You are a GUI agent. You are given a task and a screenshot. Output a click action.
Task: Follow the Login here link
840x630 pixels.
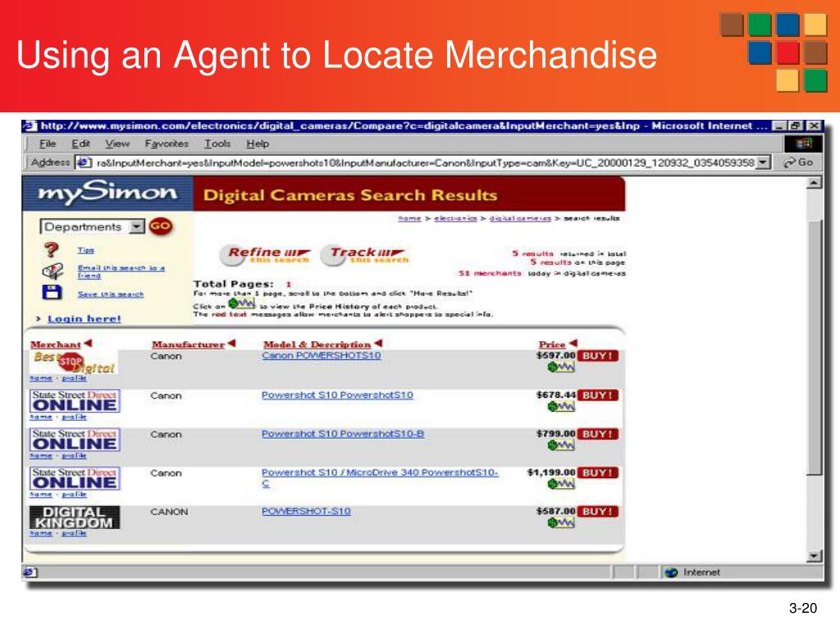[x=84, y=319]
